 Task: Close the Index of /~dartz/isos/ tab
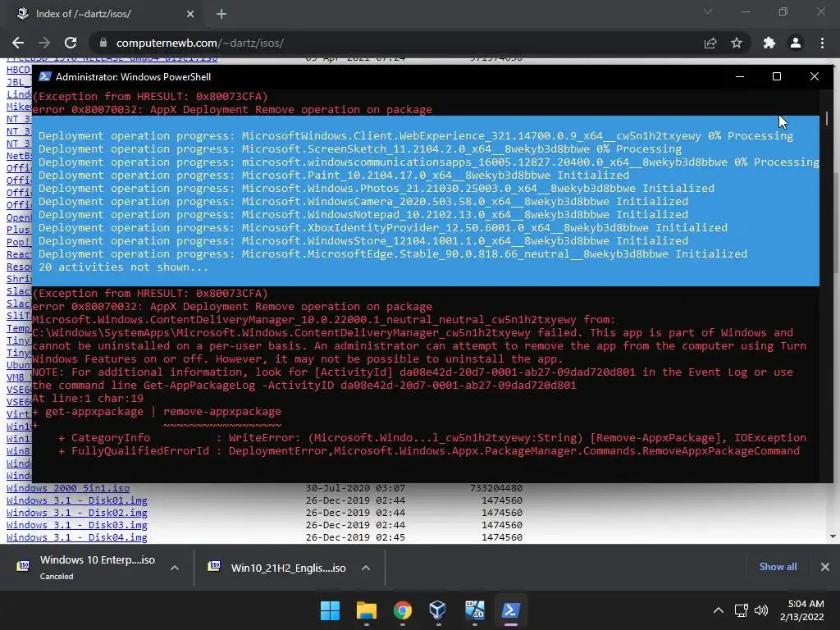[x=190, y=14]
